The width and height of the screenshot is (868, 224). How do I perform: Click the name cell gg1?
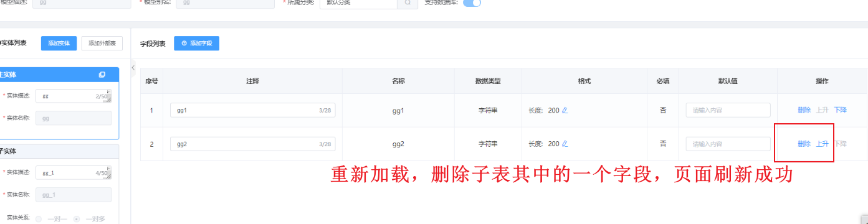[x=399, y=110]
